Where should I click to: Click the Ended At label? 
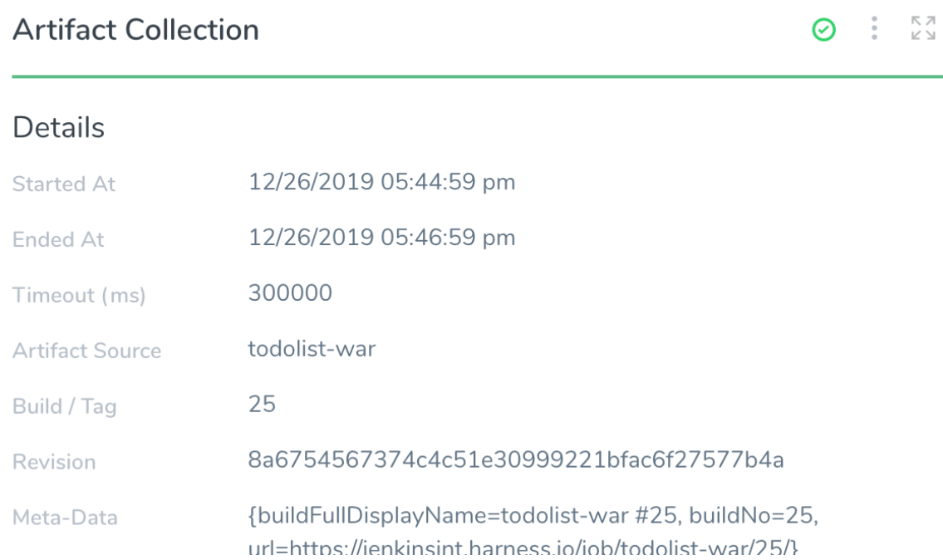58,239
